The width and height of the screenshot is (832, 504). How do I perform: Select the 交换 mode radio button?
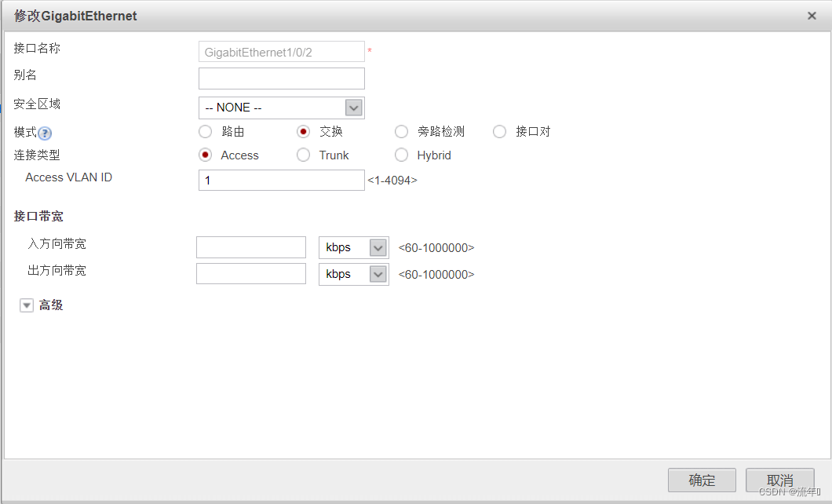(x=304, y=132)
